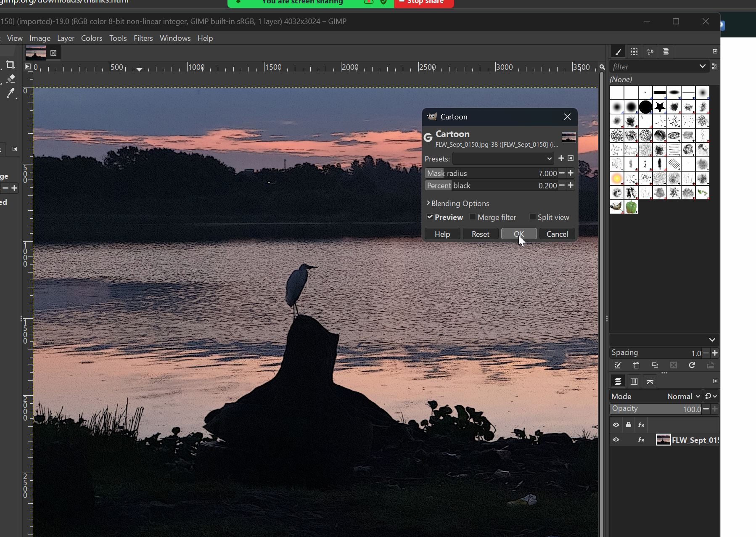Select the Crop tool in the toolbox
Viewport: 756px width, 537px height.
(x=11, y=65)
